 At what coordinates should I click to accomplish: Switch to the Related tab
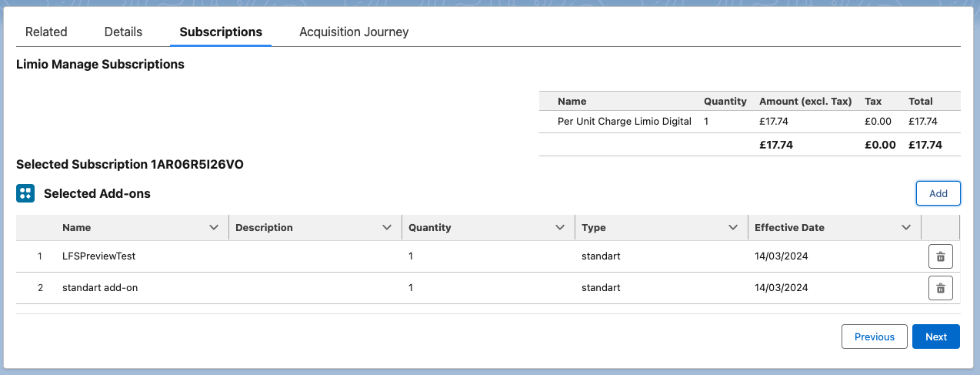46,32
